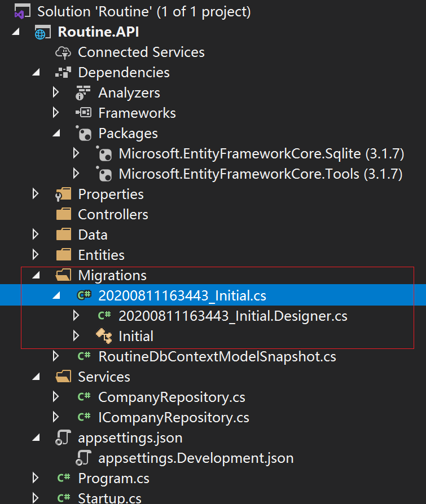This screenshot has height=504, width=426.
Task: Click the appsettings.json file icon
Action: click(x=63, y=438)
